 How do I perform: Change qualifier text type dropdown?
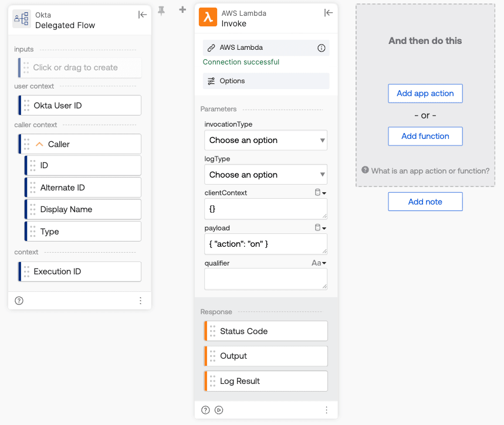(x=319, y=263)
